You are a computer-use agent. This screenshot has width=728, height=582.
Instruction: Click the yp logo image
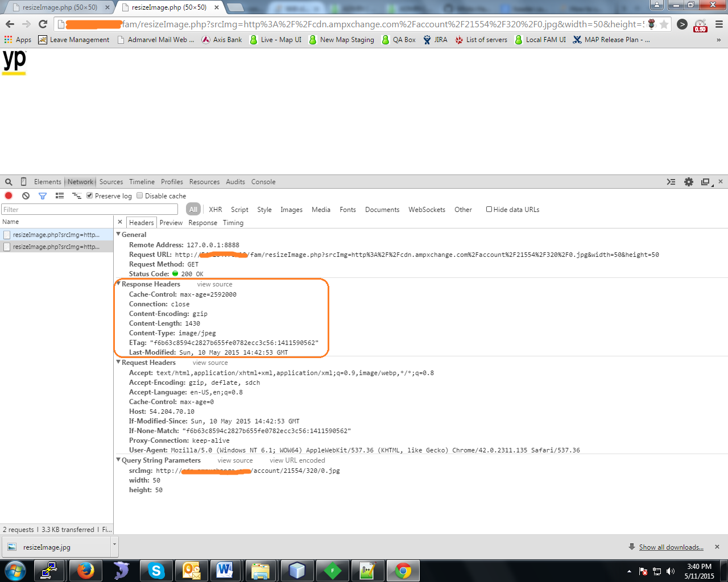(14, 63)
